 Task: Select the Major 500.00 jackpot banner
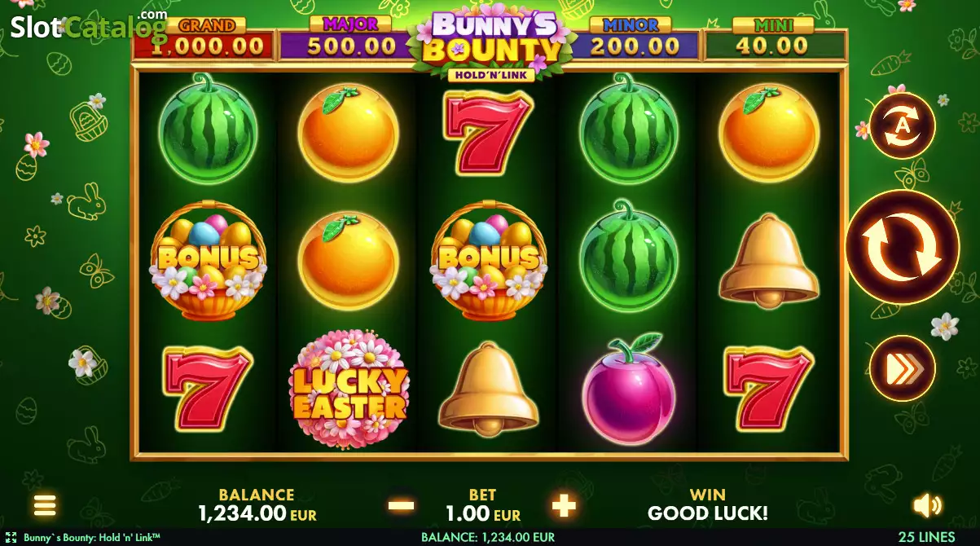coord(349,40)
